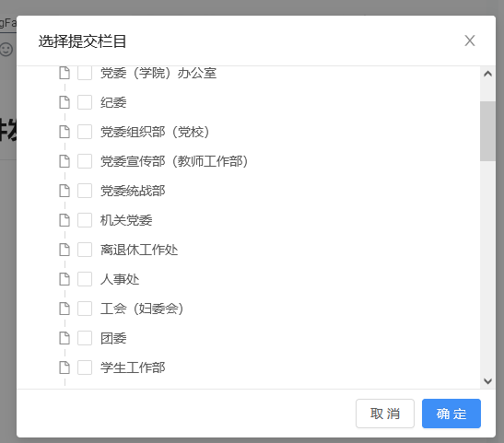Viewport: 504px width, 443px height.
Task: Click the file icon beside 纪委
Action: pos(64,102)
